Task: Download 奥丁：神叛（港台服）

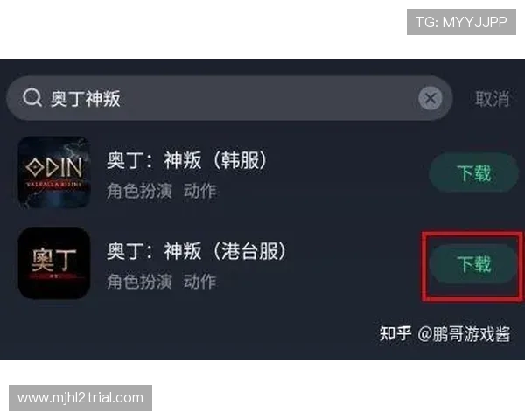Action: 473,264
